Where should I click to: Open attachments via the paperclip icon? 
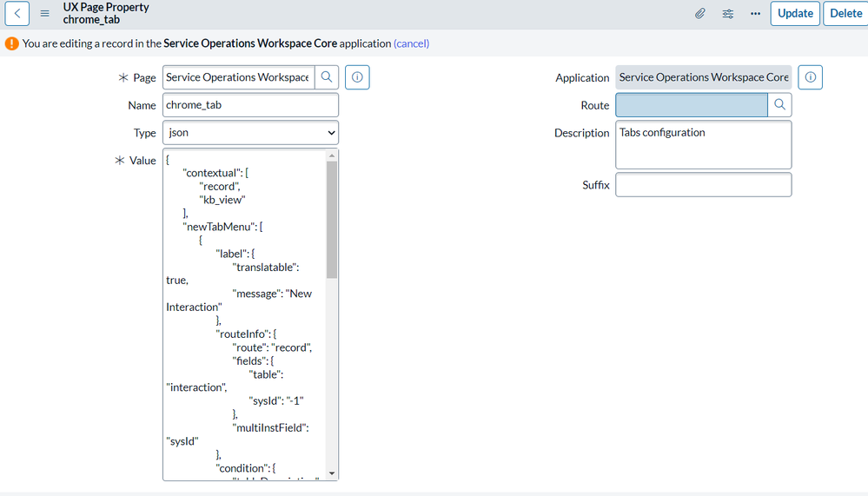coord(699,13)
